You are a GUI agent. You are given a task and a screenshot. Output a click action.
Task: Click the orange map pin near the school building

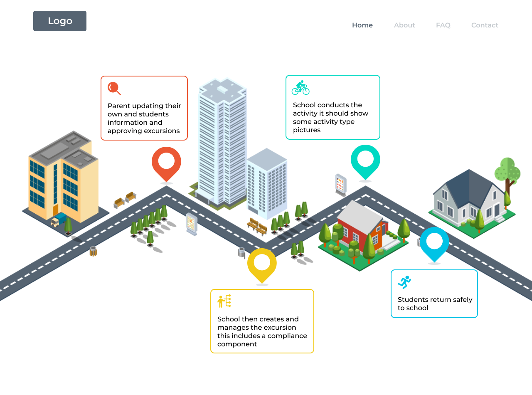(x=166, y=162)
